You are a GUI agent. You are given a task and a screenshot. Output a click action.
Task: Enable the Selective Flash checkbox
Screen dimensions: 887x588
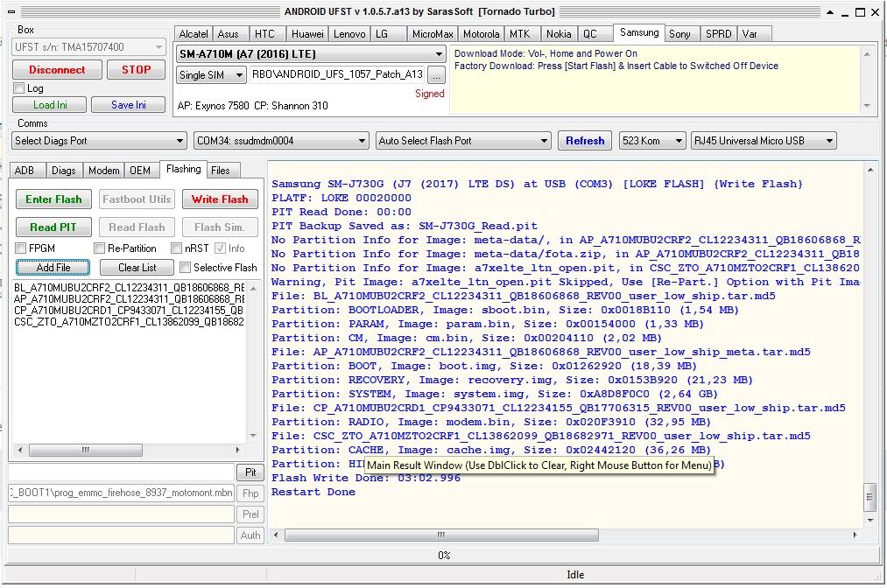185,268
